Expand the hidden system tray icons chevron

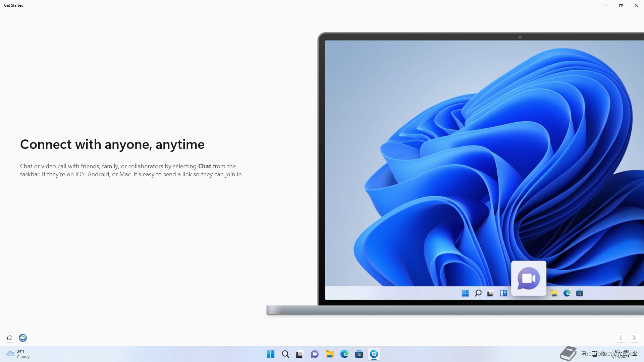point(584,354)
